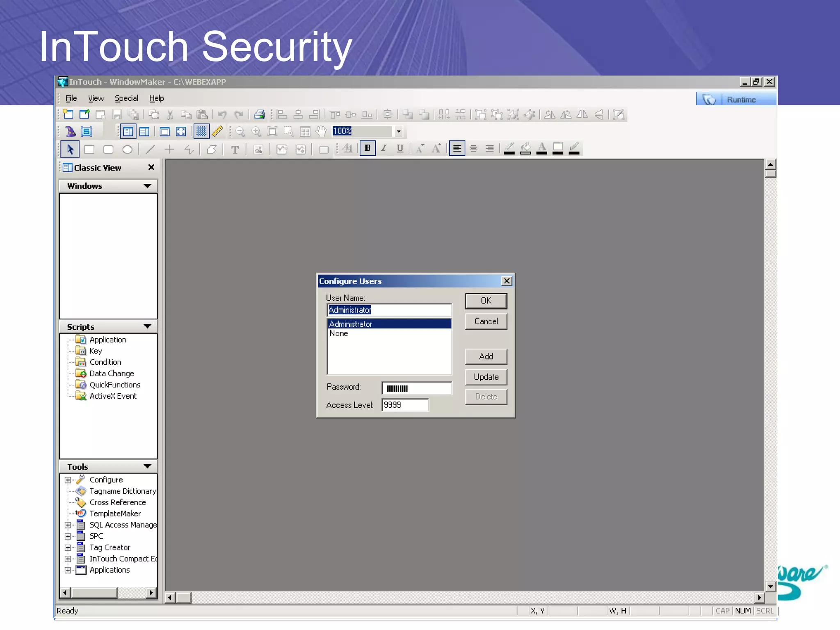Open the Text Color swatch
The image size is (840, 630).
pos(541,148)
